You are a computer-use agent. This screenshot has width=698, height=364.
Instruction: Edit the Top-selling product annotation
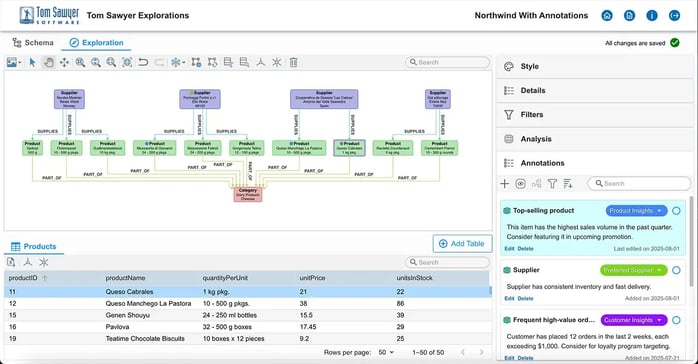click(x=509, y=249)
